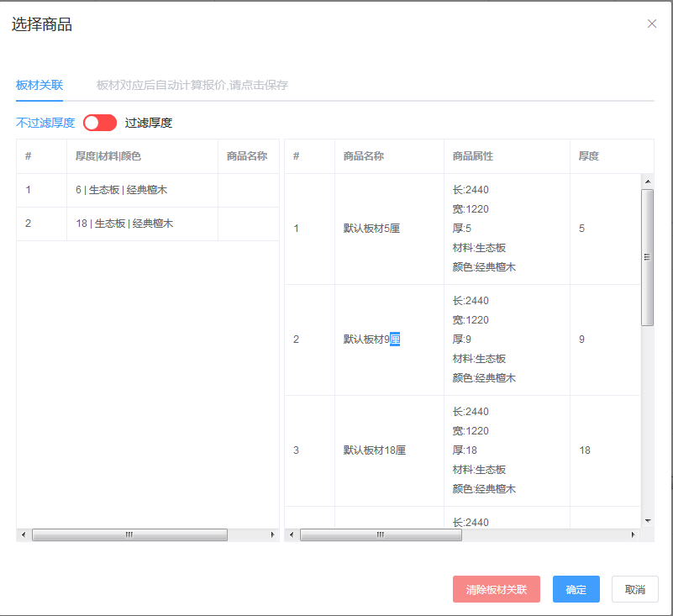The image size is (673, 616).
Task: Choose product 默认板材9厘
Action: coord(371,340)
